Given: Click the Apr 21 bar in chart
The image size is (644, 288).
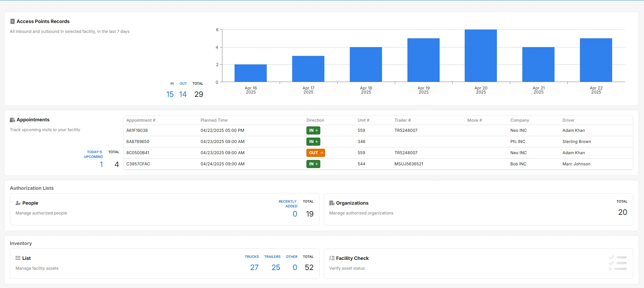Looking at the screenshot, I should pos(538,64).
